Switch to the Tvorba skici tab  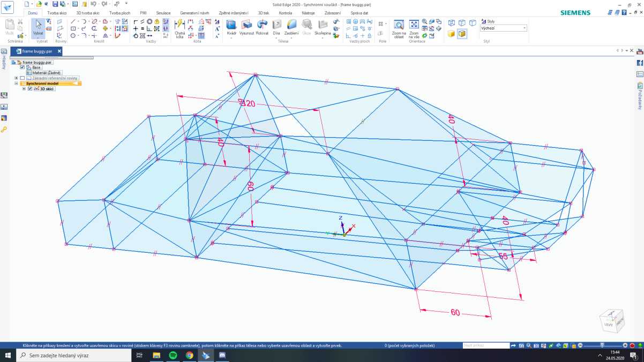57,12
